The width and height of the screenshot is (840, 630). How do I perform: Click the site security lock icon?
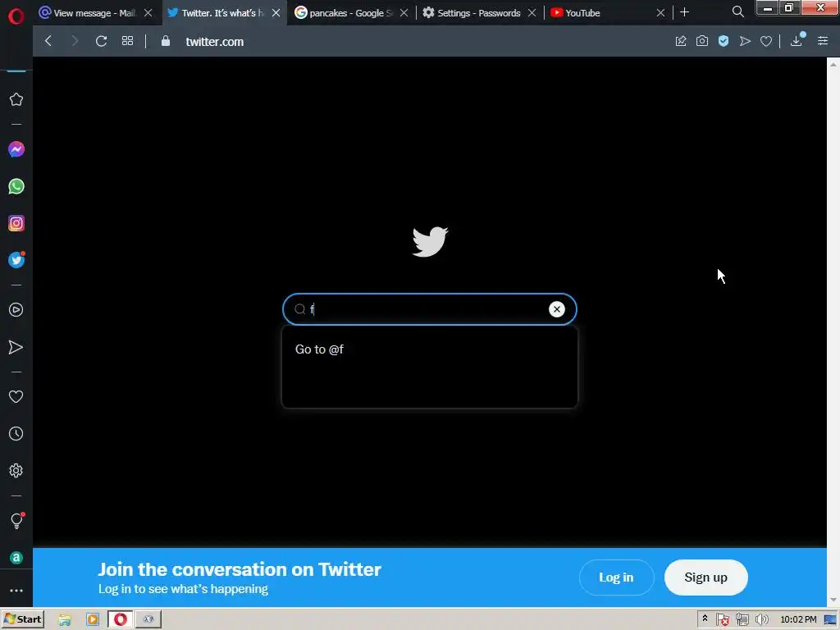point(166,41)
